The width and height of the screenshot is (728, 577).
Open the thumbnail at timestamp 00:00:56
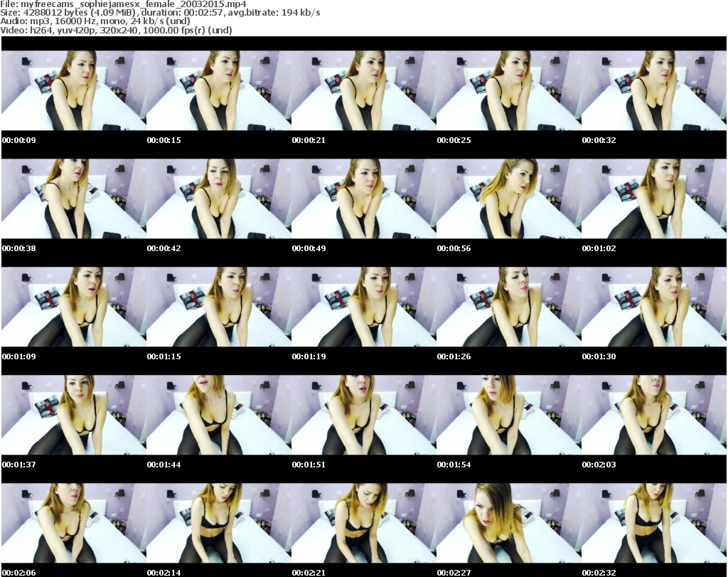pyautogui.click(x=509, y=198)
